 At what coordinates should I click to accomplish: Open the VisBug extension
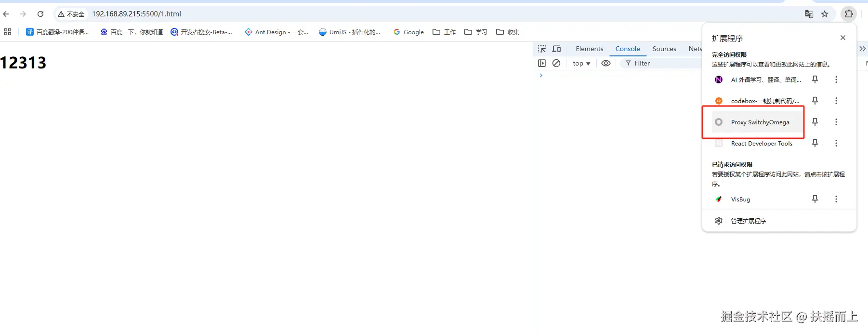pos(757,199)
